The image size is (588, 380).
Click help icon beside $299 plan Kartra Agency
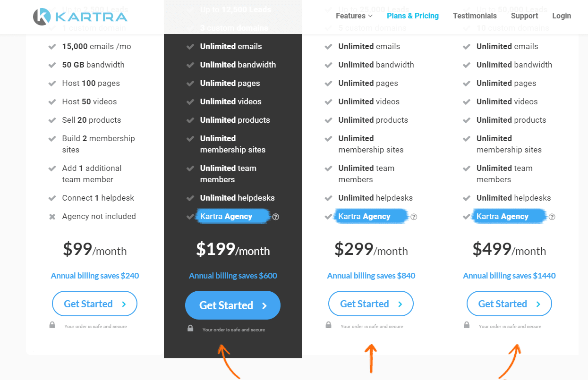click(x=414, y=217)
